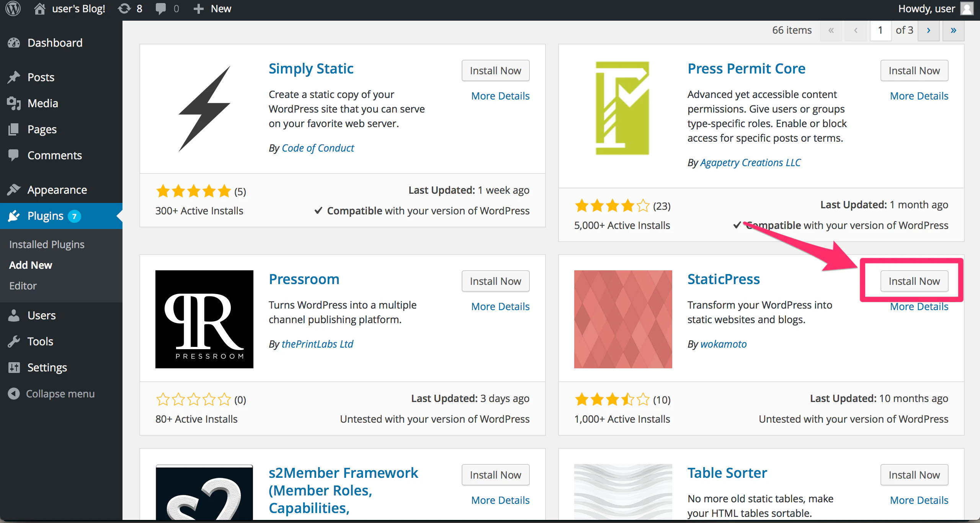Open the WordPress logo menu
This screenshot has height=523, width=980.
click(x=13, y=8)
